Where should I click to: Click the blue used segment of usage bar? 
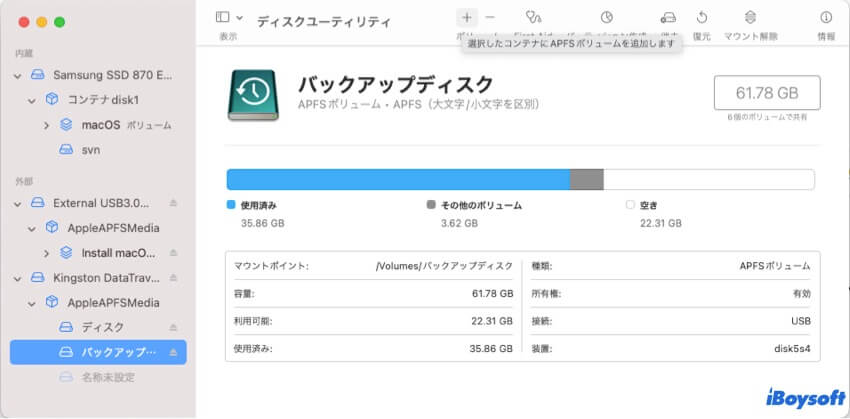pos(398,179)
